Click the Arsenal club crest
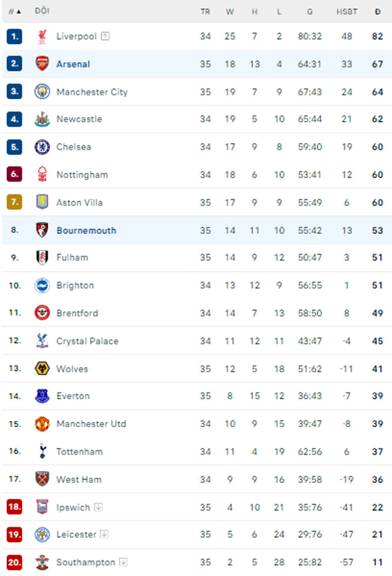The height and width of the screenshot is (576, 392). coord(42,64)
